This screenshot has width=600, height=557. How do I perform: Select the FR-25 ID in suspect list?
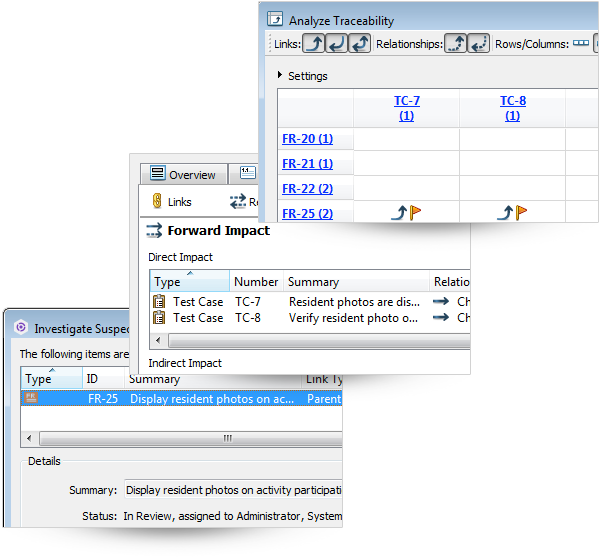[x=103, y=398]
